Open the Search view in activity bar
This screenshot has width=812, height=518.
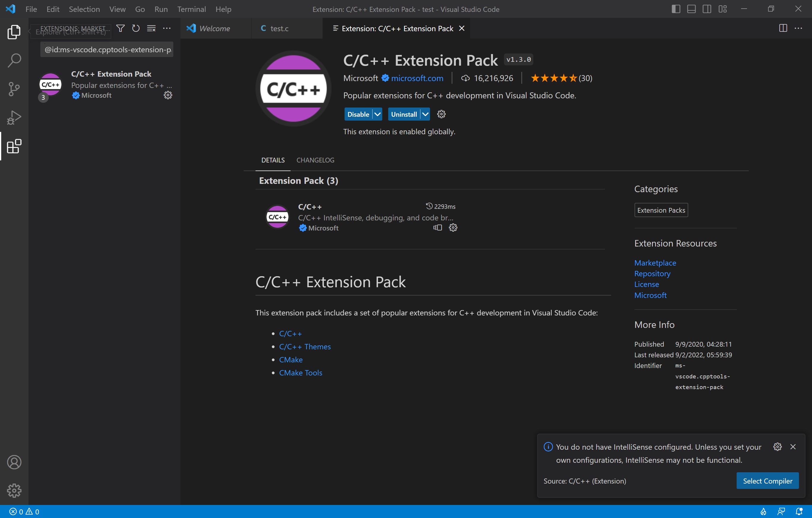tap(14, 60)
